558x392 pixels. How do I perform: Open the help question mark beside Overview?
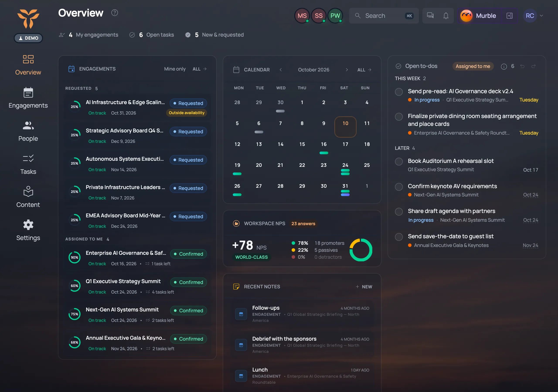(114, 13)
